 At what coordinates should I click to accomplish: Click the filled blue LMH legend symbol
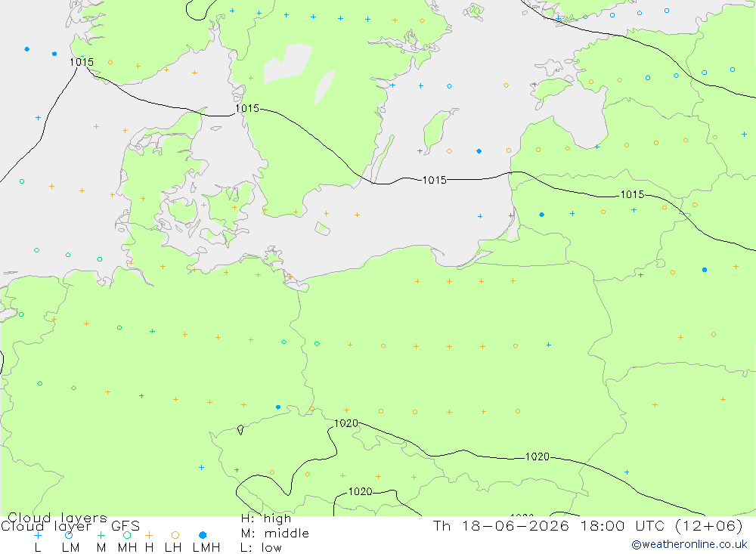coord(203,535)
